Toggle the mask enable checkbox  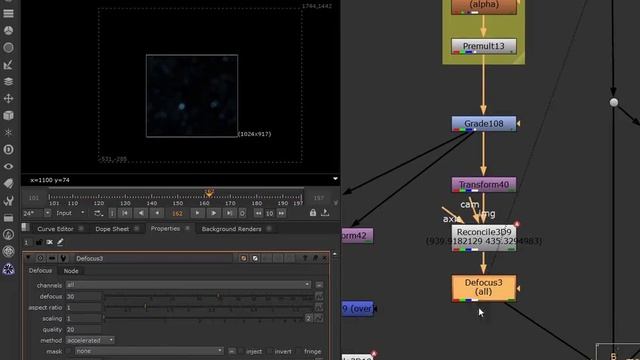coord(69,351)
